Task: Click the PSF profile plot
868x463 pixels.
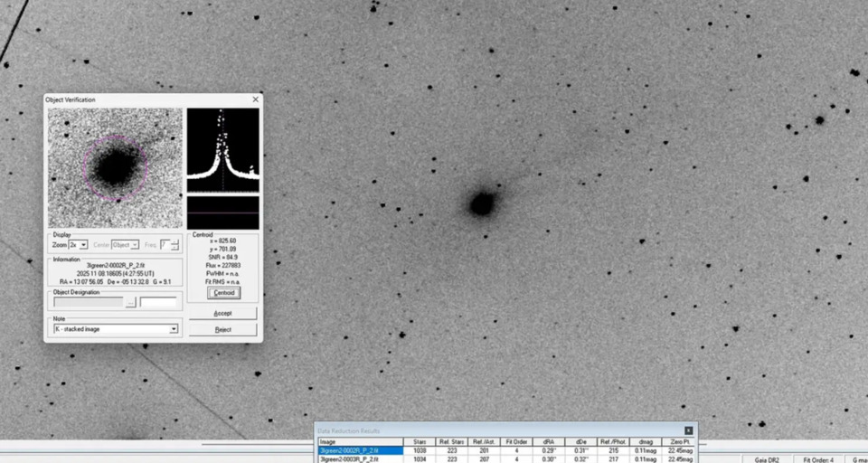Action: pyautogui.click(x=222, y=150)
